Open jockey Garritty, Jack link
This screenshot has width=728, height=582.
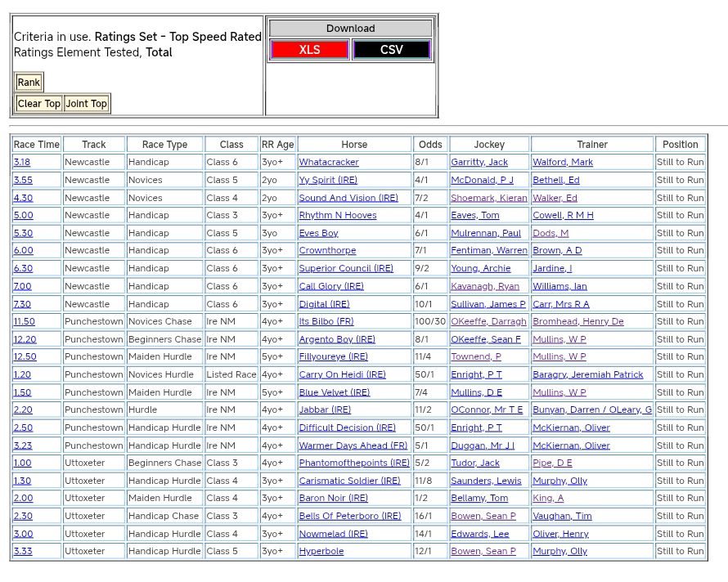tap(479, 163)
